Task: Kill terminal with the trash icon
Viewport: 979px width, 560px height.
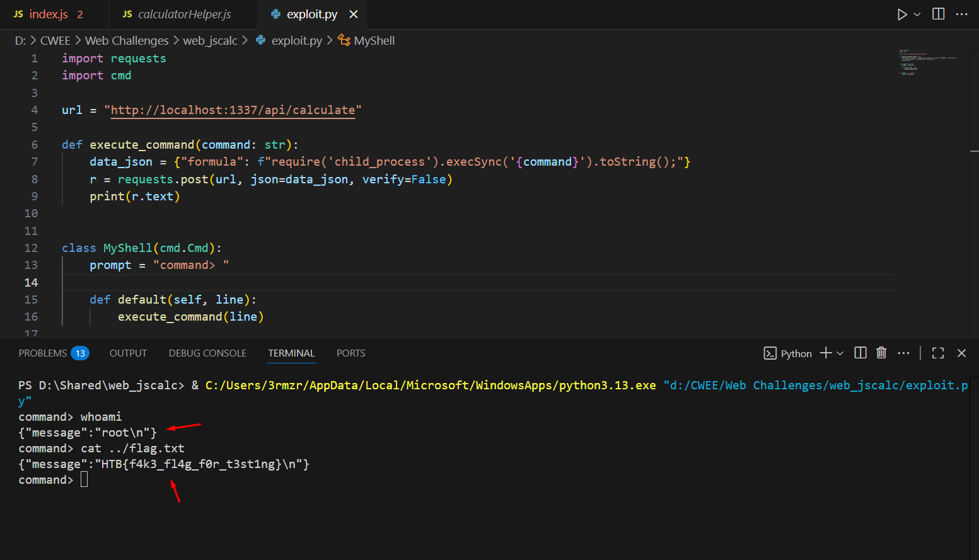Action: click(881, 353)
